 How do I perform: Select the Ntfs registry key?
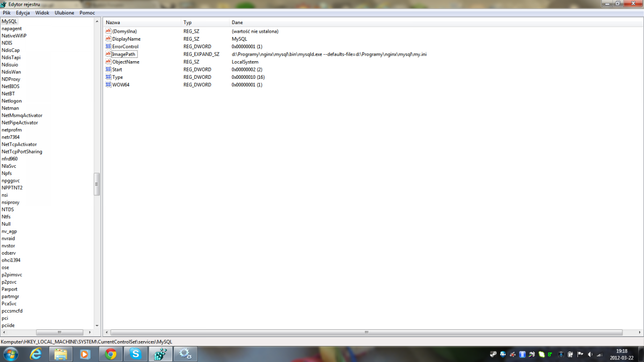[6, 217]
